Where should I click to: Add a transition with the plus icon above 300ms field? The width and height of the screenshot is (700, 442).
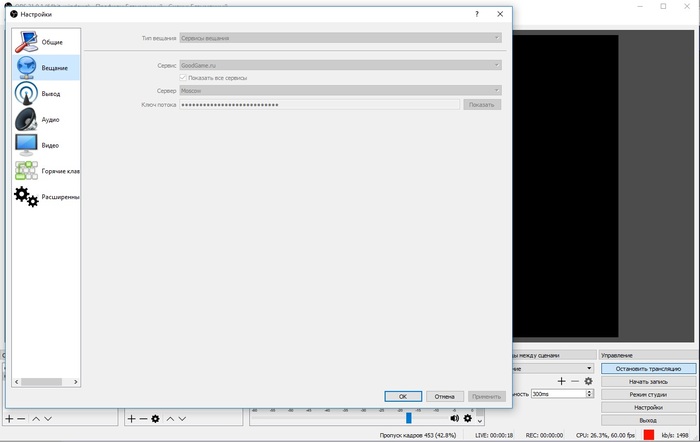(x=562, y=381)
